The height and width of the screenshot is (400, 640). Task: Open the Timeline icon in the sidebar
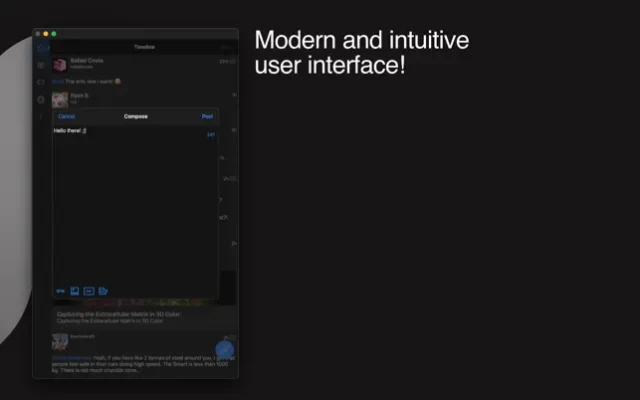click(42, 47)
